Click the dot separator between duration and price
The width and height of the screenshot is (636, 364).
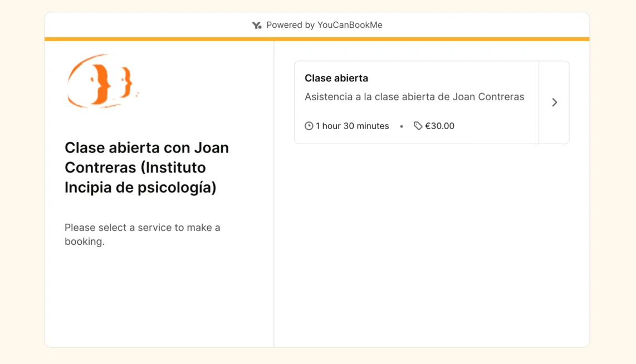(x=402, y=126)
